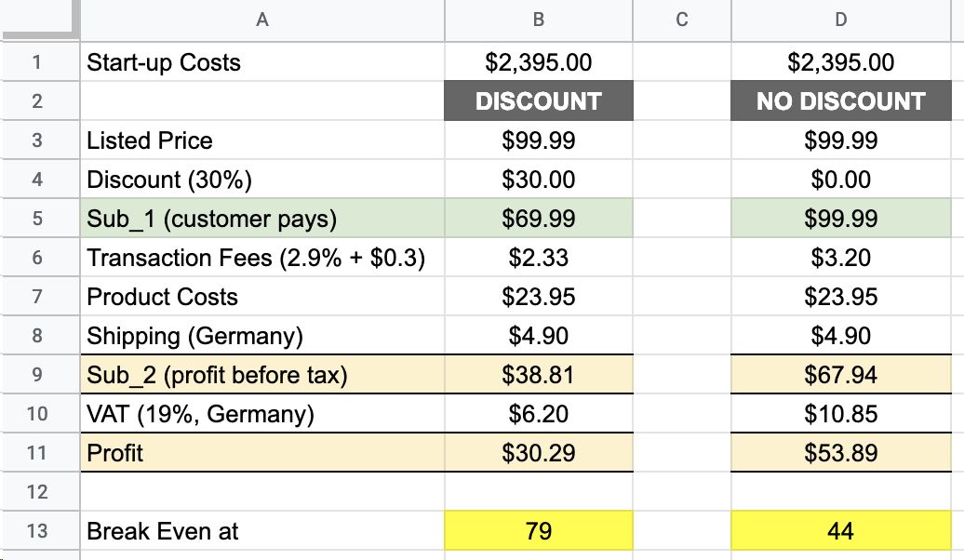Select column C header
964x560 pixels.
[681, 20]
